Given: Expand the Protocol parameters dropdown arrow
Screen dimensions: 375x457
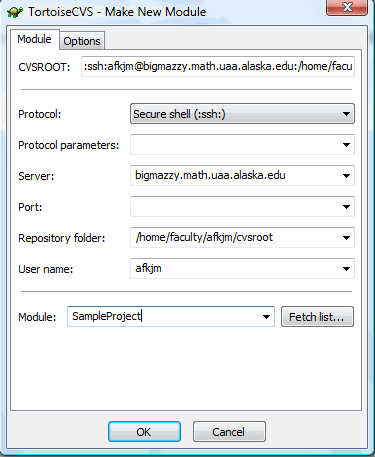Looking at the screenshot, I should (x=346, y=145).
